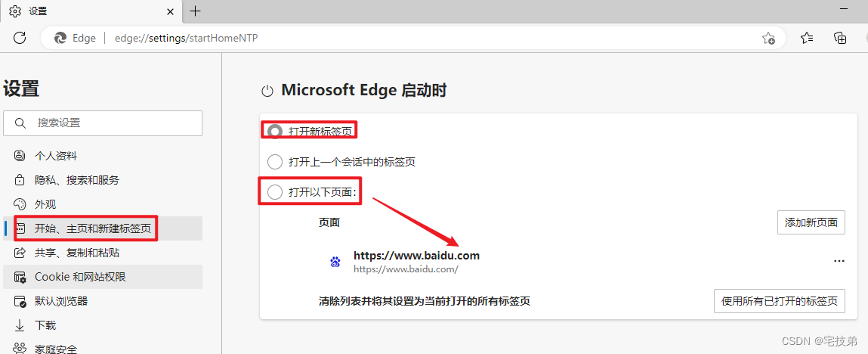Viewport: 868px width, 354px height.
Task: Open 隐私、搜索和服务 settings section
Action: (x=103, y=180)
